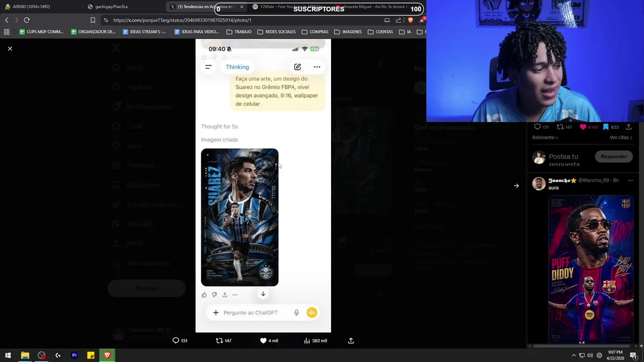The width and height of the screenshot is (644, 362).
Task: Toggle the repost icon in the replies sidebar
Action: 559,127
